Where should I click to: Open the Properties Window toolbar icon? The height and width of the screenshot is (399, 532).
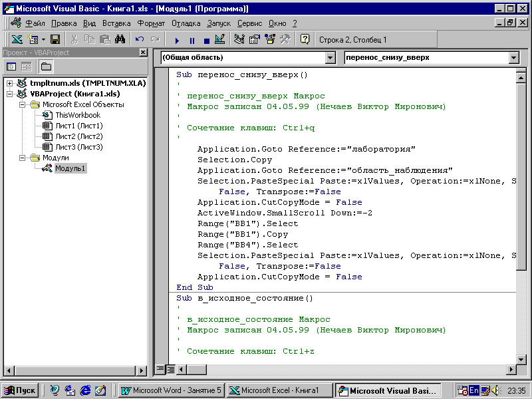pyautogui.click(x=255, y=39)
